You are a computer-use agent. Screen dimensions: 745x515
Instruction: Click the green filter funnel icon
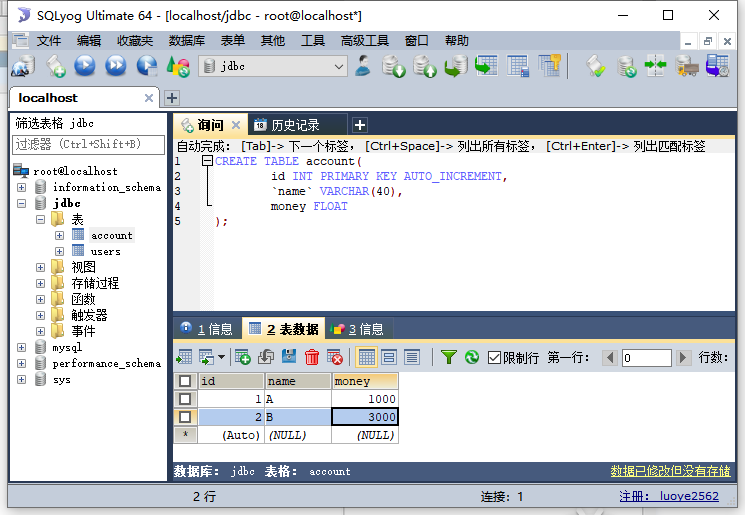(x=449, y=357)
